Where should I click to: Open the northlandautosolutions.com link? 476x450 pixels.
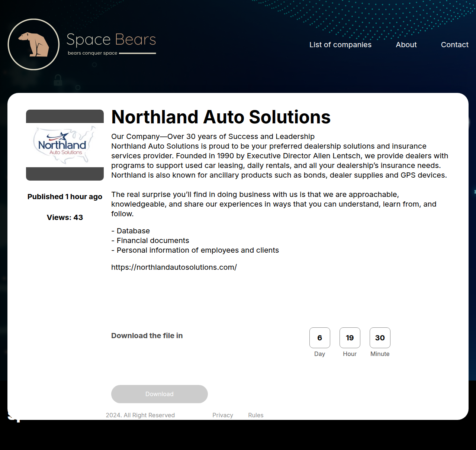[x=174, y=267]
